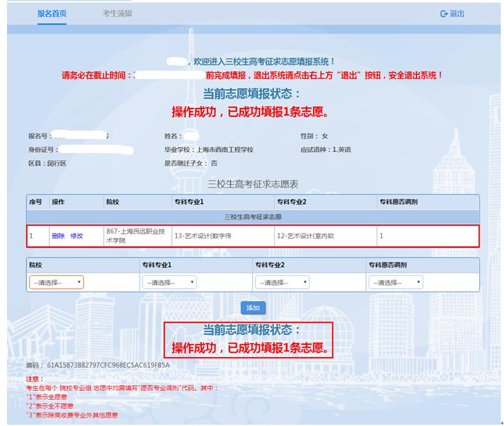Screen dimensions: 504x426
Task: Click the 性别：女 text
Action: (314, 136)
